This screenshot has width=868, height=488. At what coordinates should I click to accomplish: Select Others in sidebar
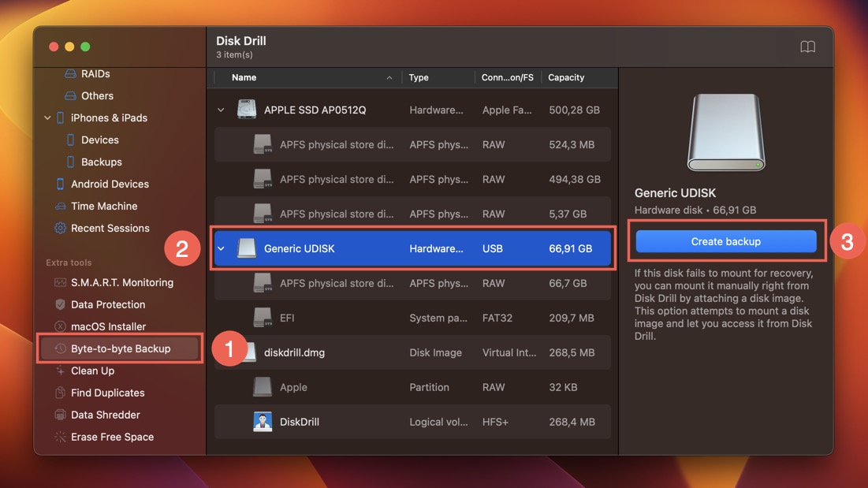(x=97, y=95)
